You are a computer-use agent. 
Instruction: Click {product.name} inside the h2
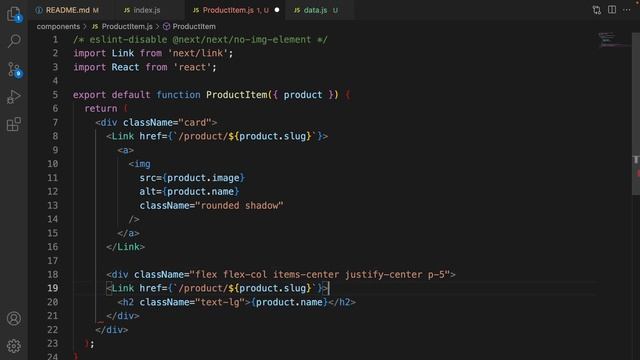(289, 302)
